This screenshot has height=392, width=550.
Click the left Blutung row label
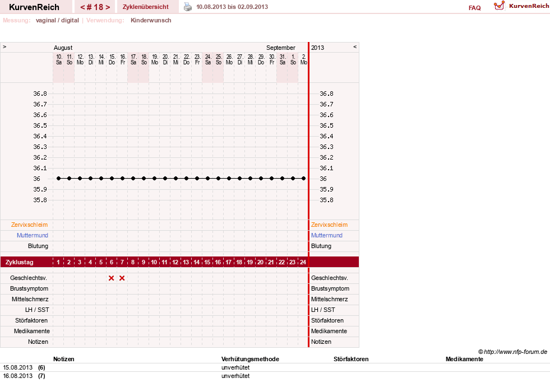pyautogui.click(x=38, y=246)
